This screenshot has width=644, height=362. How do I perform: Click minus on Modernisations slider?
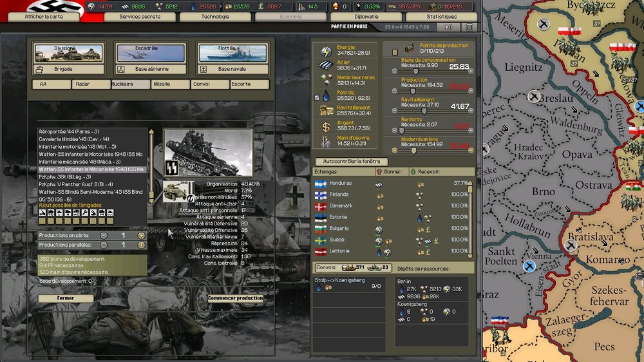click(x=394, y=150)
